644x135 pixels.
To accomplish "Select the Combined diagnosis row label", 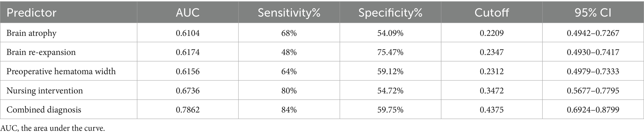I will click(x=44, y=110).
